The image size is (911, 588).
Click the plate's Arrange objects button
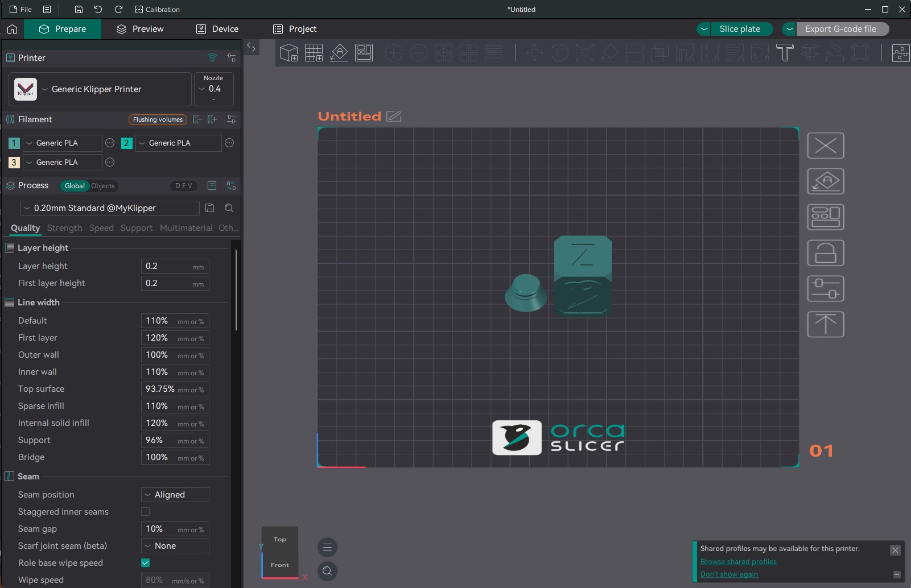coord(826,217)
